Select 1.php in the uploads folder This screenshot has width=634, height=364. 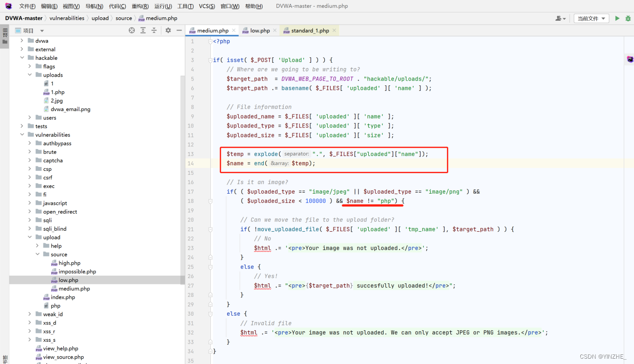click(x=58, y=92)
